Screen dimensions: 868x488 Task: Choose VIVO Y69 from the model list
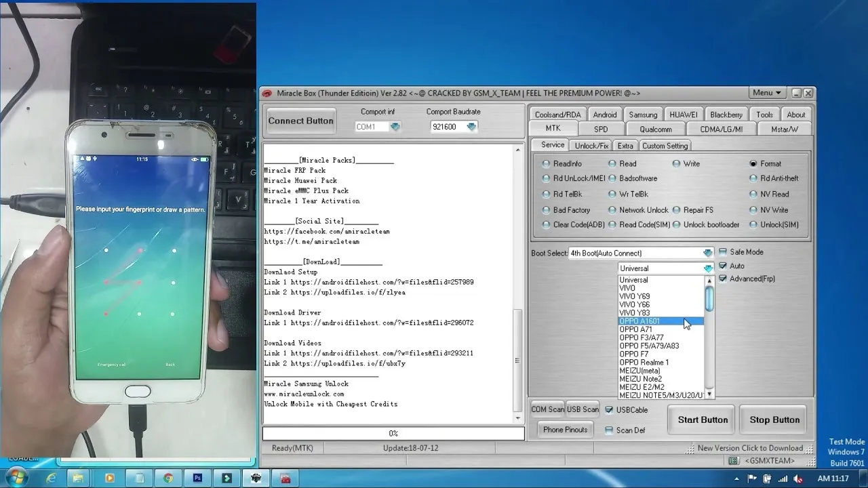click(x=661, y=296)
